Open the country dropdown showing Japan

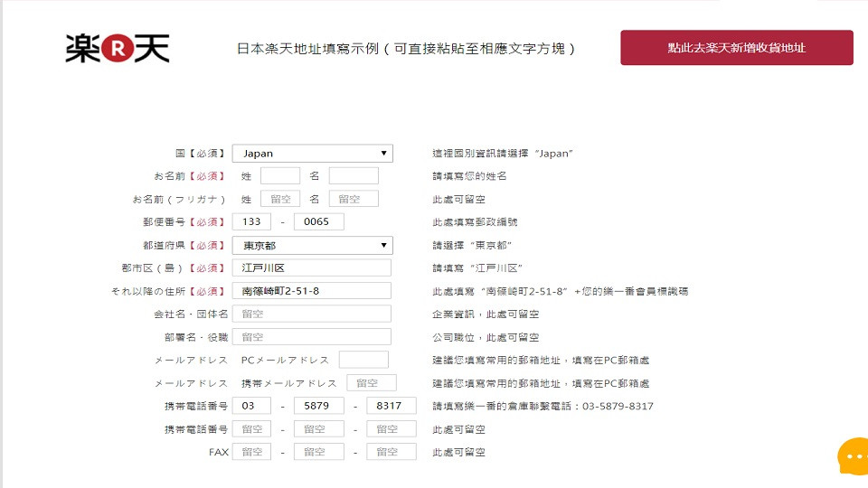tap(312, 154)
